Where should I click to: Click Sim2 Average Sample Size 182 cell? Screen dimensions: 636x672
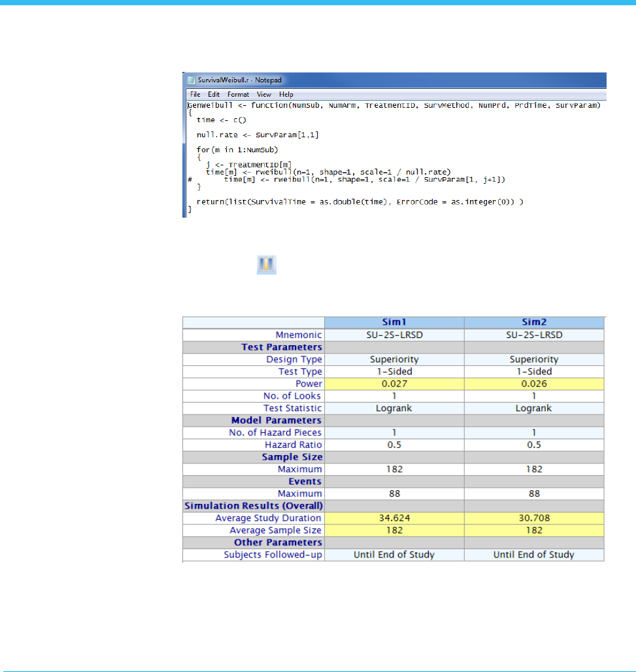(534, 530)
